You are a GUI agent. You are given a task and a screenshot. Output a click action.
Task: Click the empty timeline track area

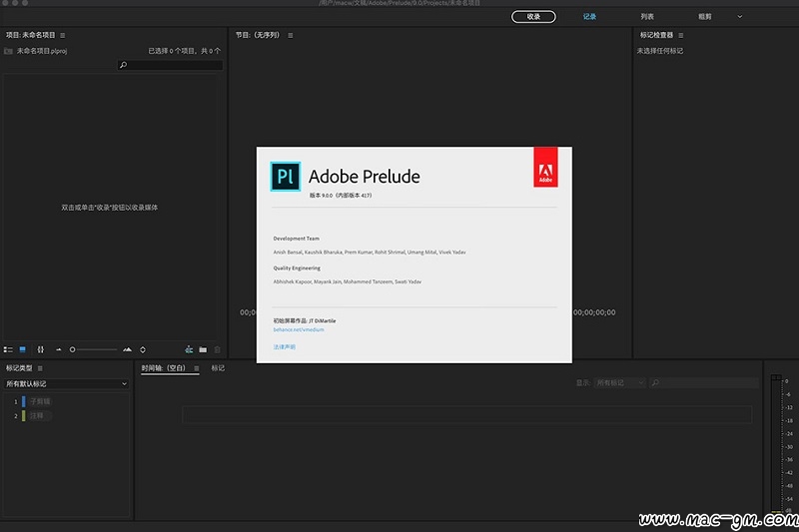pos(466,414)
